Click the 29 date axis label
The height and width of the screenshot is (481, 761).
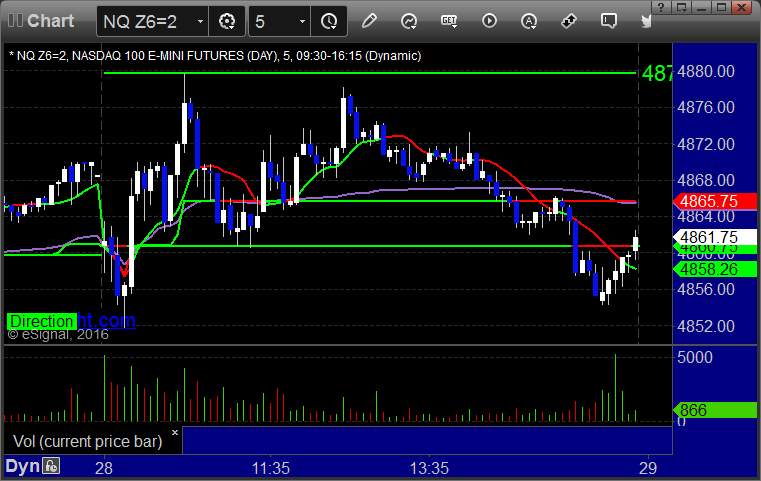(648, 468)
